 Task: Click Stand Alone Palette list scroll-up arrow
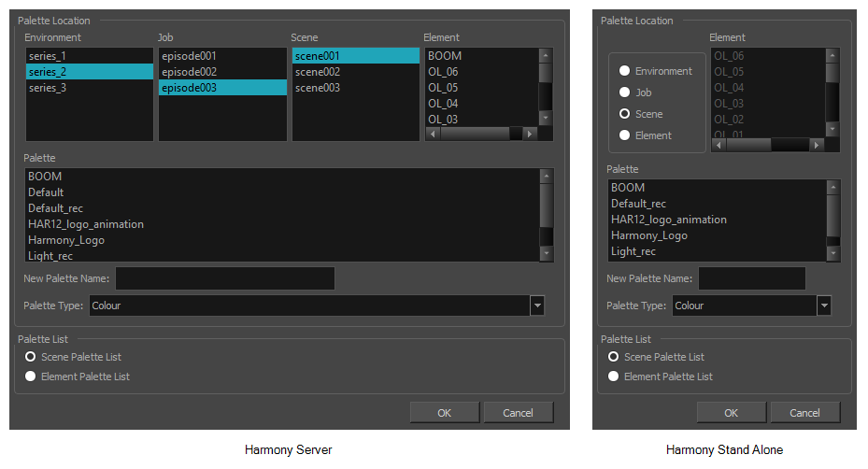tap(832, 188)
